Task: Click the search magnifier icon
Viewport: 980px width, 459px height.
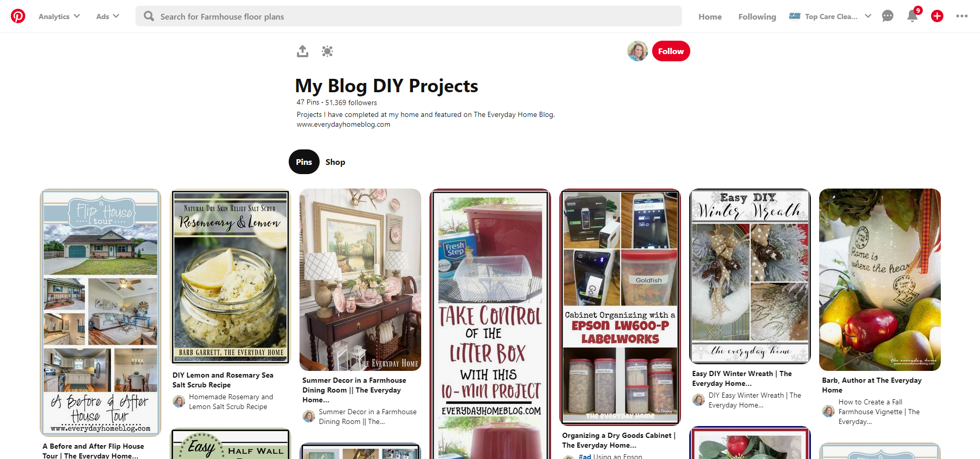Action: point(149,16)
